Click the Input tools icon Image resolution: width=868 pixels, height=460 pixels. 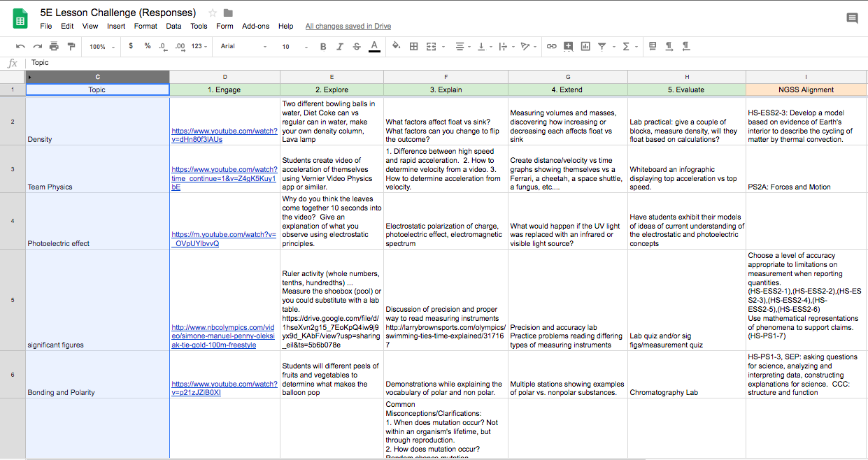tap(653, 46)
